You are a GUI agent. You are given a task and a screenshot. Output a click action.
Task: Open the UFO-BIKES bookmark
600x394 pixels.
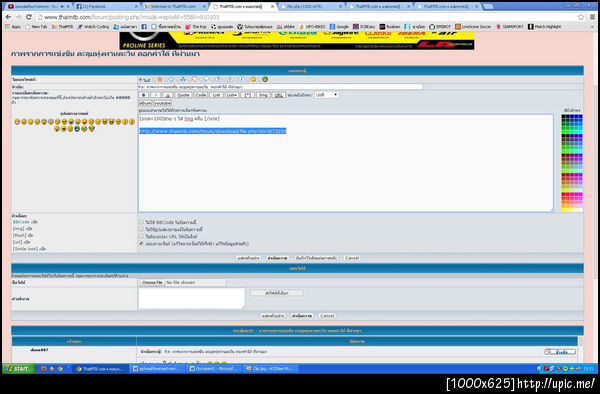point(312,27)
